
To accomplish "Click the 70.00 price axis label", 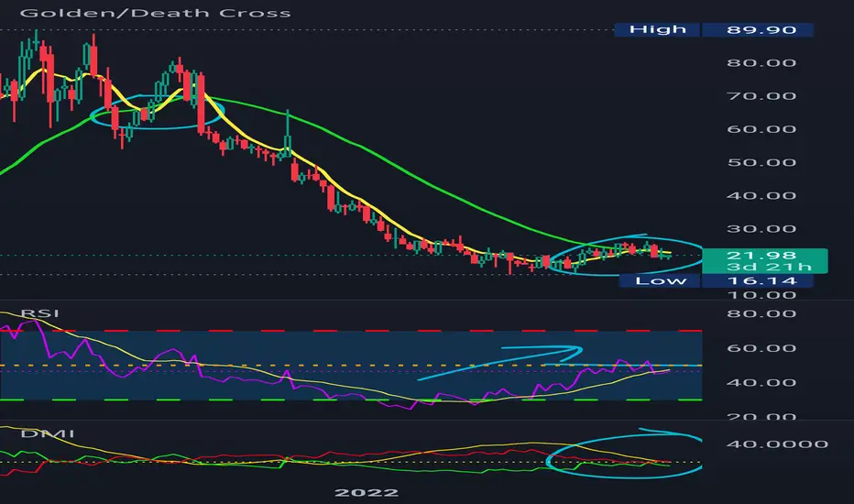I will pos(761,96).
